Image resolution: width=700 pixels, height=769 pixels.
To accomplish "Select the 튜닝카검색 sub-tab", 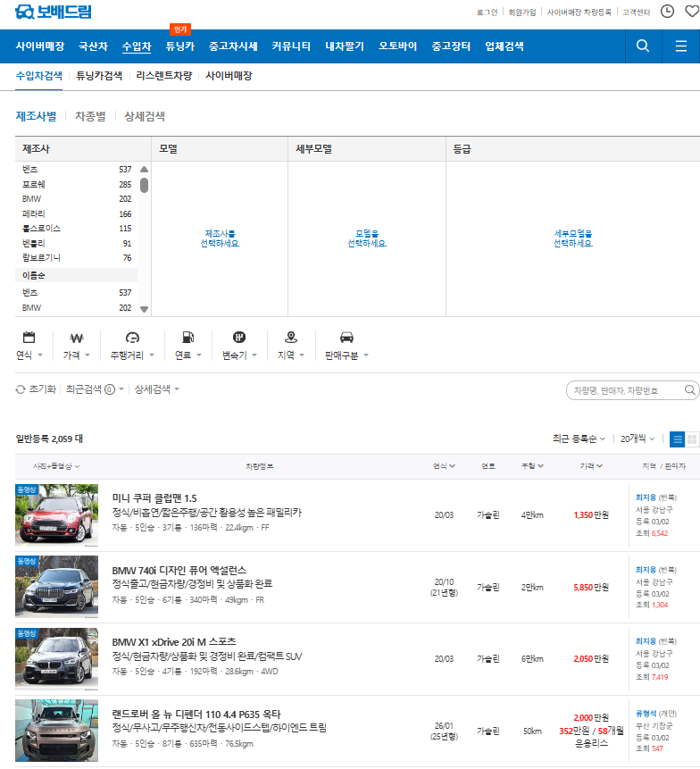I will [99, 76].
